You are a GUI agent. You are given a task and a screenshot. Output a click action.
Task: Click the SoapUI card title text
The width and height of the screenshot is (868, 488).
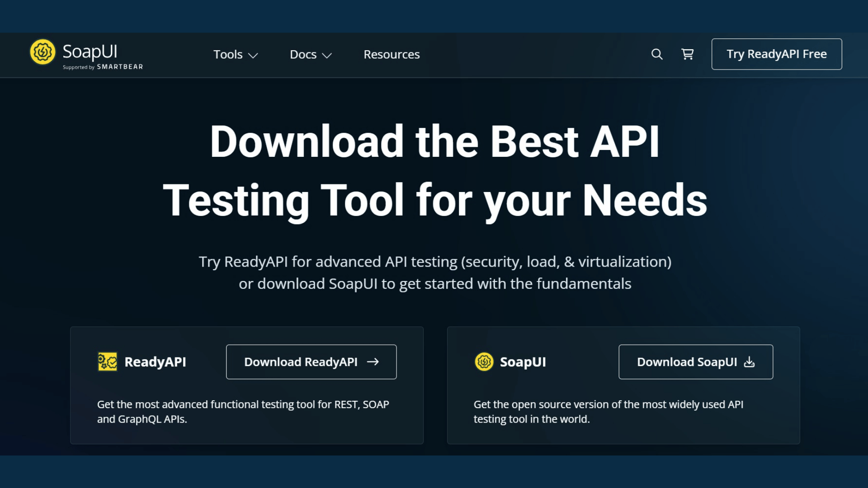coord(523,362)
